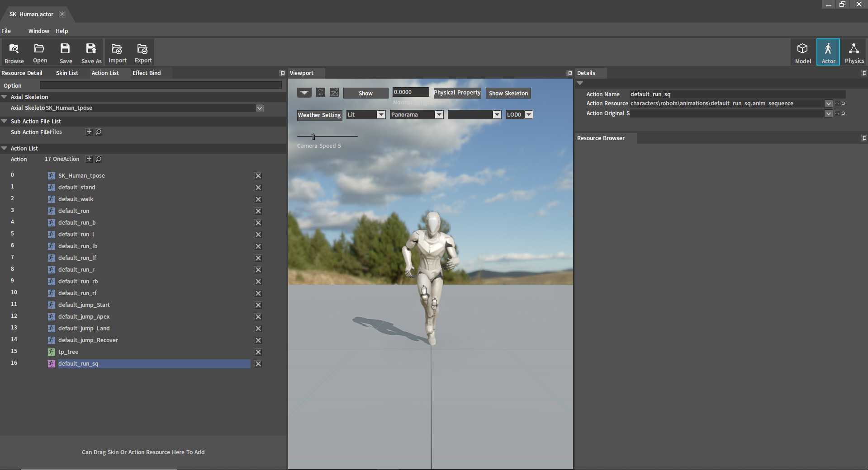This screenshot has width=868, height=470.
Task: Open the Axial Skeleton dropdown
Action: [260, 108]
